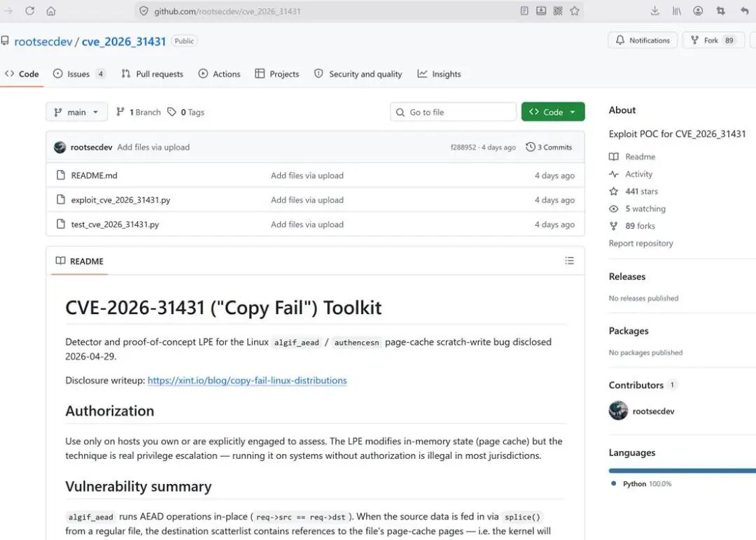
Task: Click the forward navigation arrow
Action: (x=8, y=10)
